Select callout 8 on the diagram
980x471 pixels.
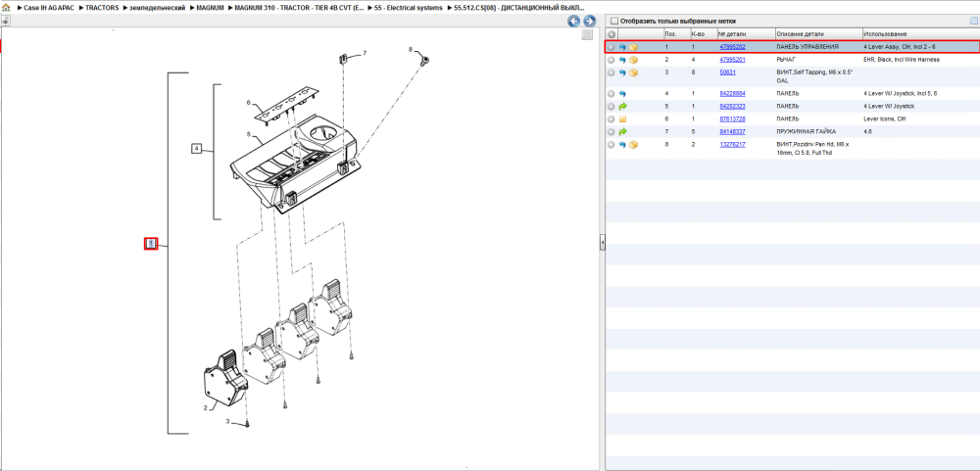(411, 49)
